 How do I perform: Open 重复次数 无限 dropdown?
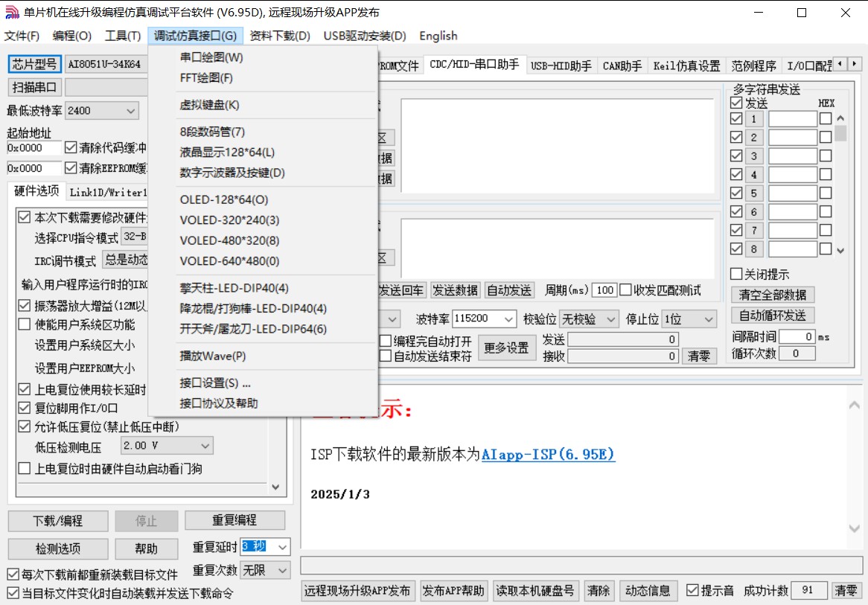coord(265,570)
